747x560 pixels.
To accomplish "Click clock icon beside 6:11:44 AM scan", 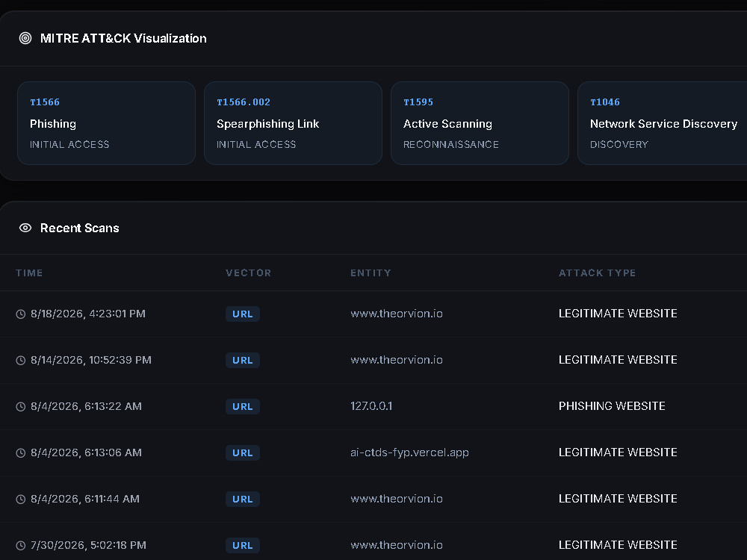I will click(20, 499).
